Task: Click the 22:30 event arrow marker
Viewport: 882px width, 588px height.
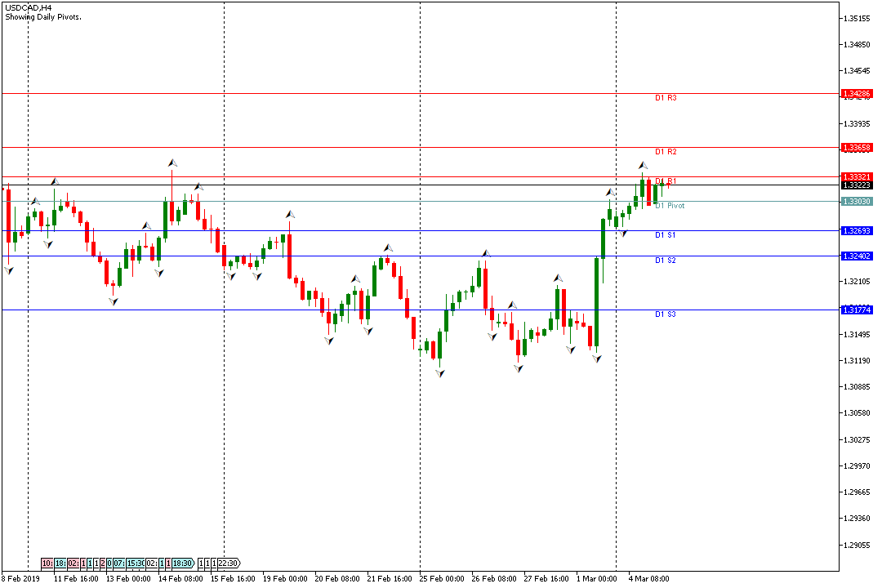Action: [x=229, y=563]
